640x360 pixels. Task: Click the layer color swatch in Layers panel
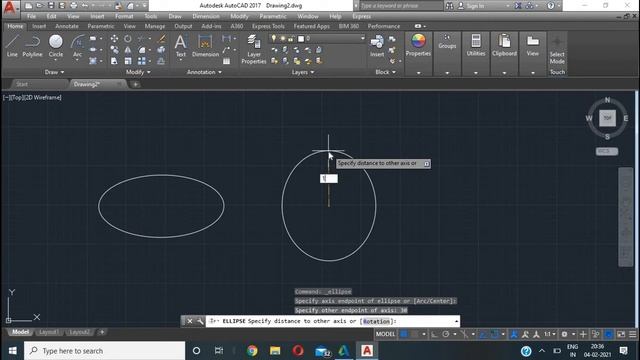(x=301, y=38)
